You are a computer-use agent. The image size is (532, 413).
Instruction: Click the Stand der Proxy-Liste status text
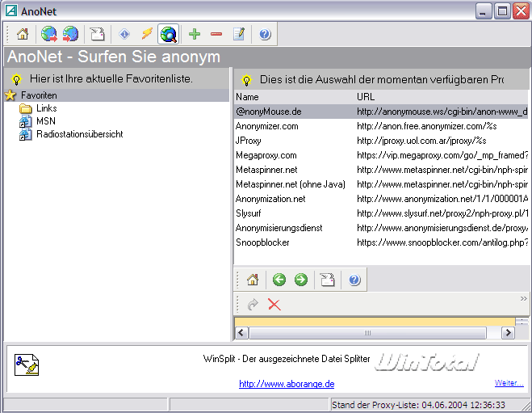[418, 405]
